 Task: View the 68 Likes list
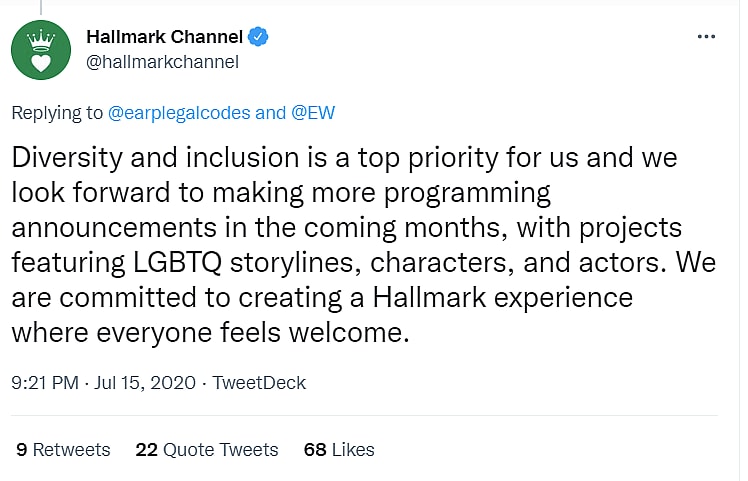point(338,450)
